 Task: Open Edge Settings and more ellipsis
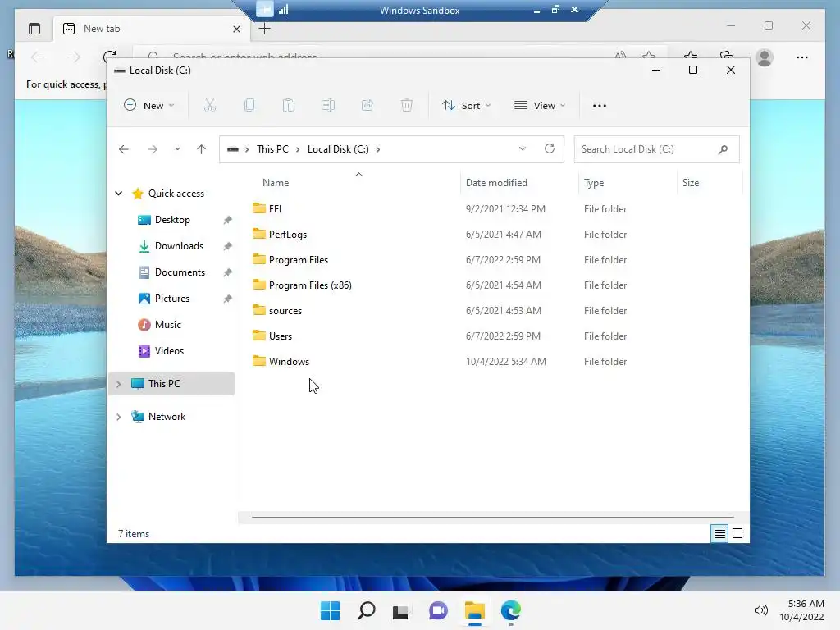point(802,57)
